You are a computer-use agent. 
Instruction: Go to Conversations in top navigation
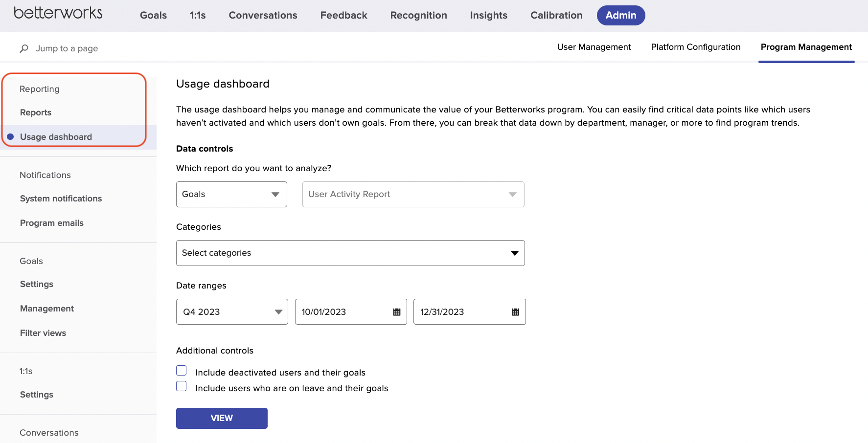pos(263,15)
